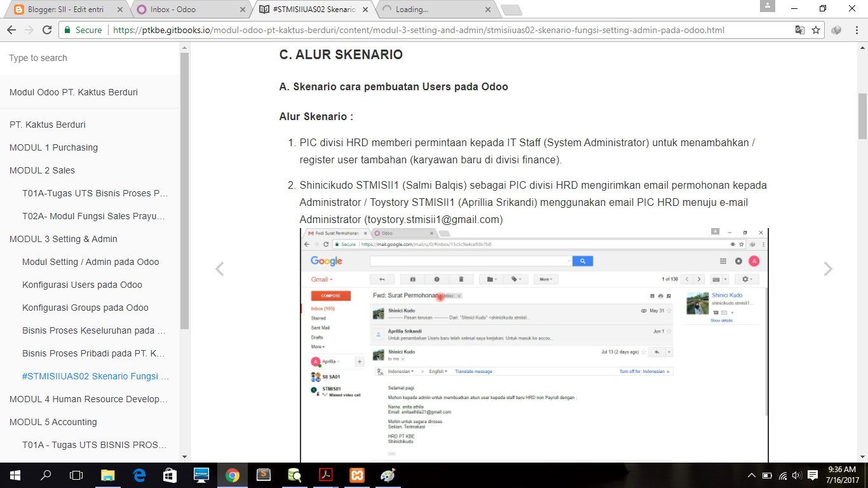Open the Google Translate page icon in the address bar
Viewport: 868px width, 488px height.
(x=800, y=30)
